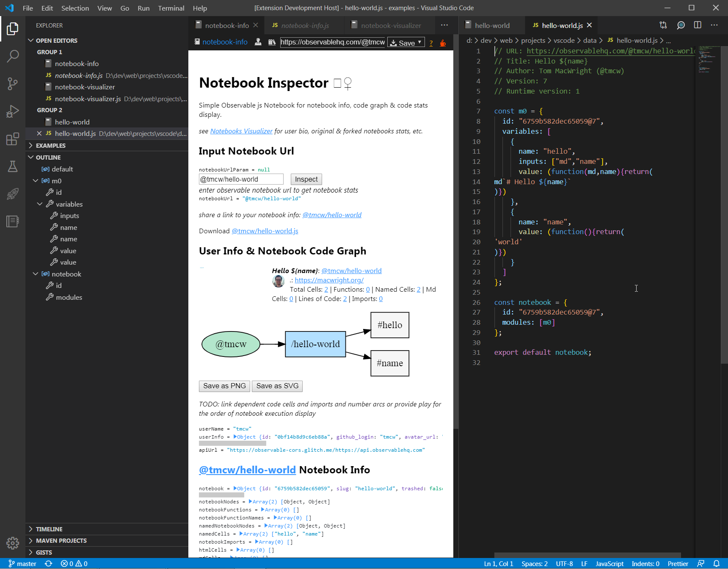Click Save as SVG button

[x=277, y=386]
